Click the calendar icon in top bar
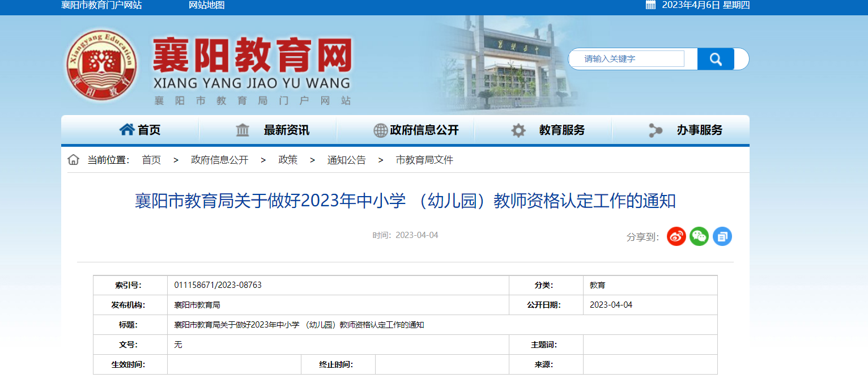This screenshot has height=378, width=868. [650, 5]
